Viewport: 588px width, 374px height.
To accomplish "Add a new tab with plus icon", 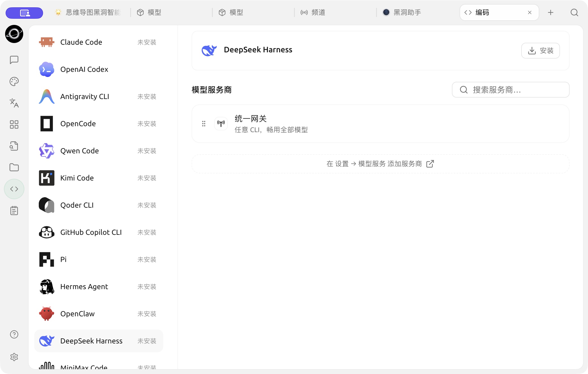I will coord(551,12).
